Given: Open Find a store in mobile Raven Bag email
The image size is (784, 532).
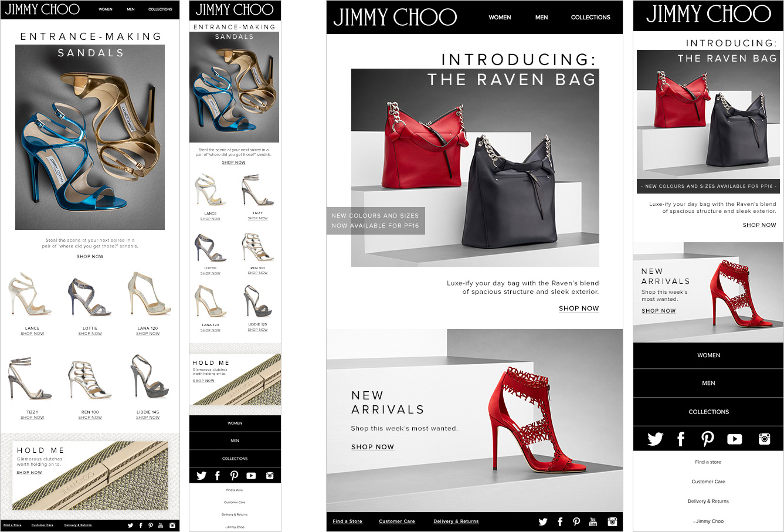Looking at the screenshot, I should pyautogui.click(x=708, y=462).
